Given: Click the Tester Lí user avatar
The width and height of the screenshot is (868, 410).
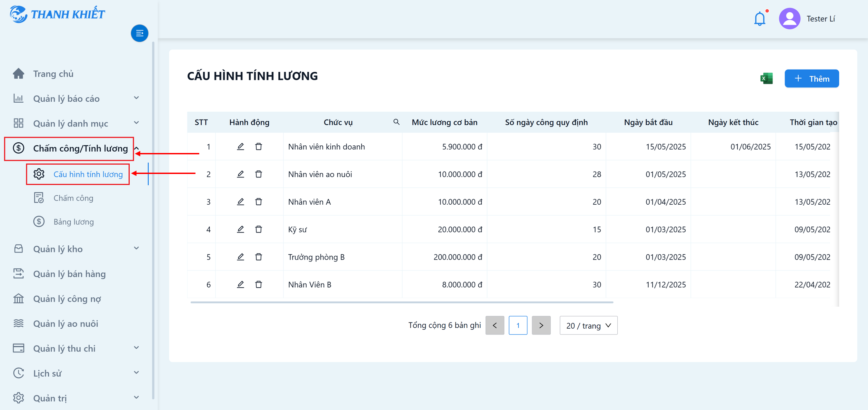Looking at the screenshot, I should (x=789, y=19).
